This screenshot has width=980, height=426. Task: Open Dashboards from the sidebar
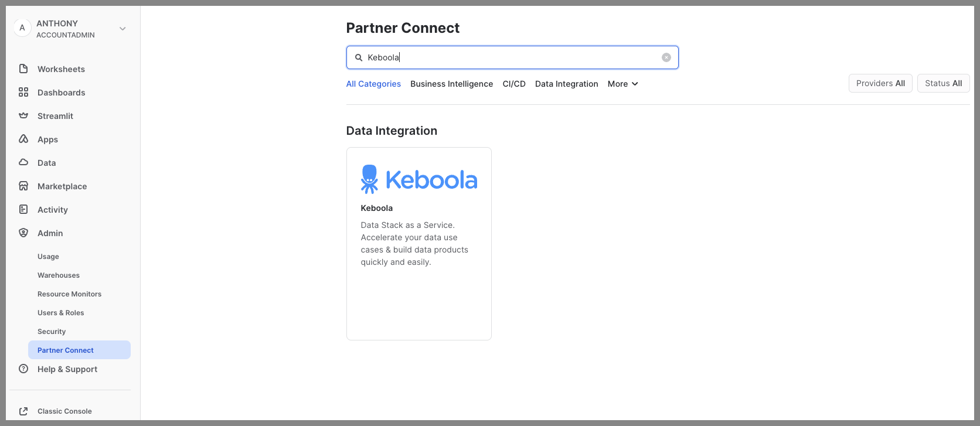coord(61,93)
